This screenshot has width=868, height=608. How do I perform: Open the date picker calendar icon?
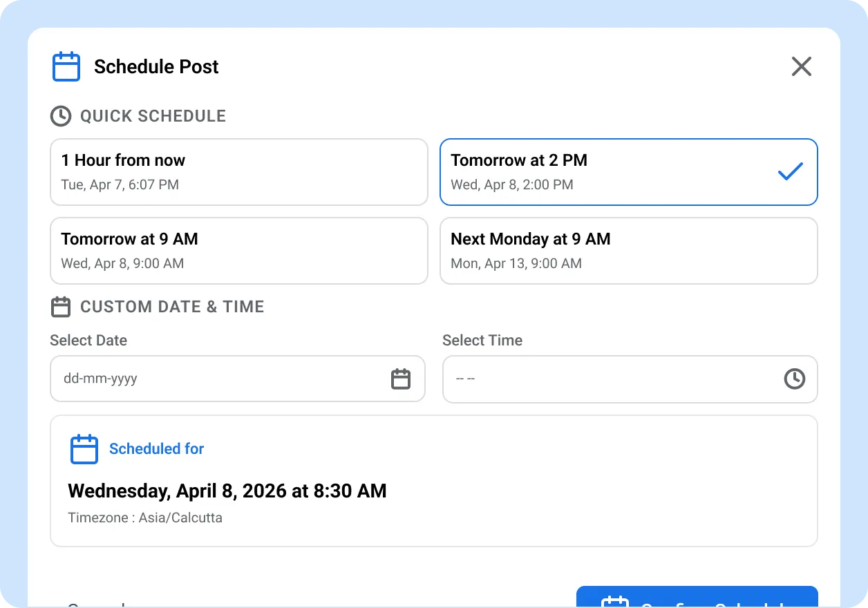coord(401,379)
